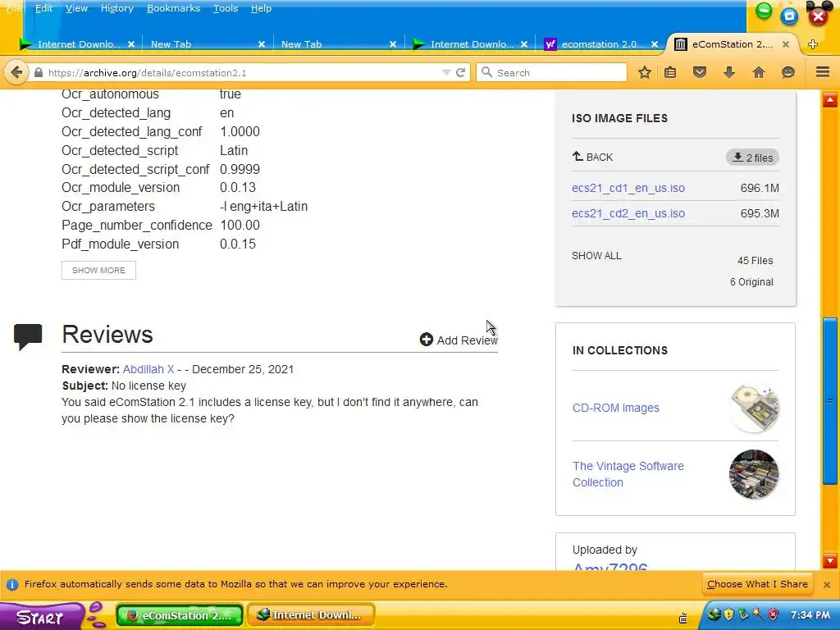
Task: Open the Help menu
Action: click(261, 8)
